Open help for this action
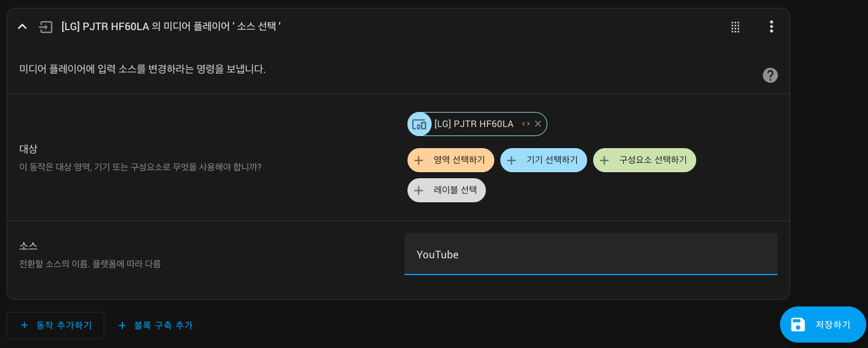The image size is (868, 348). 770,75
